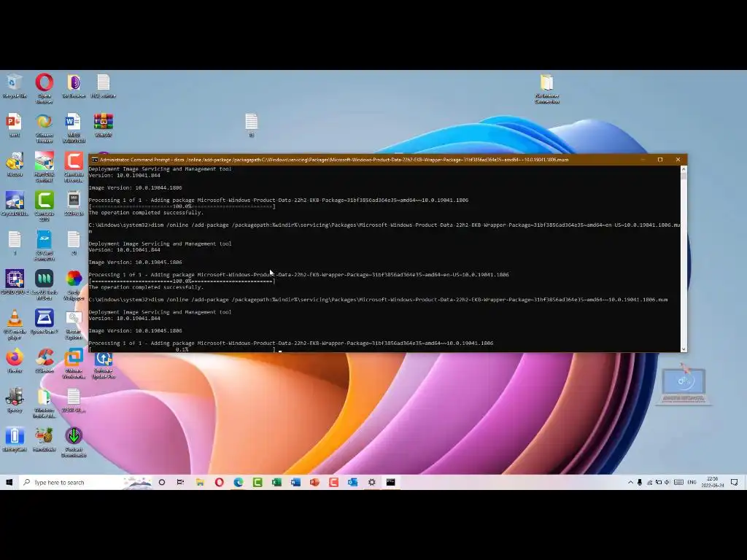Click the Type here to search box
Viewport: 747px width, 560px height.
(x=86, y=482)
